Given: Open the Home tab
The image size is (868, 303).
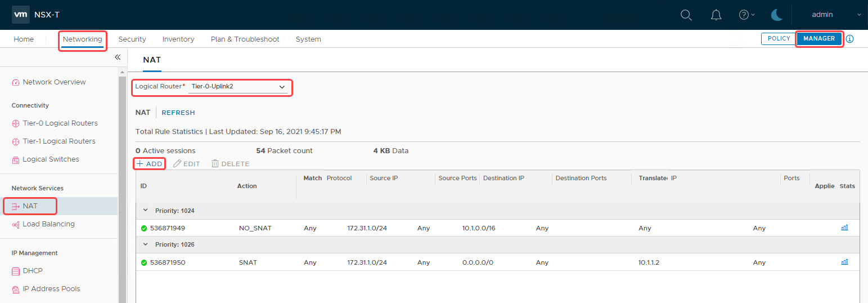Looking at the screenshot, I should click(24, 39).
